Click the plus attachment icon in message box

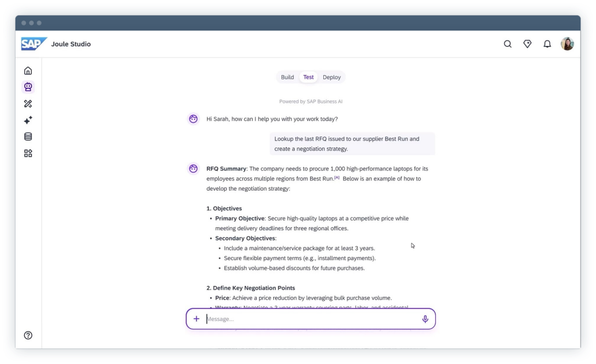196,319
